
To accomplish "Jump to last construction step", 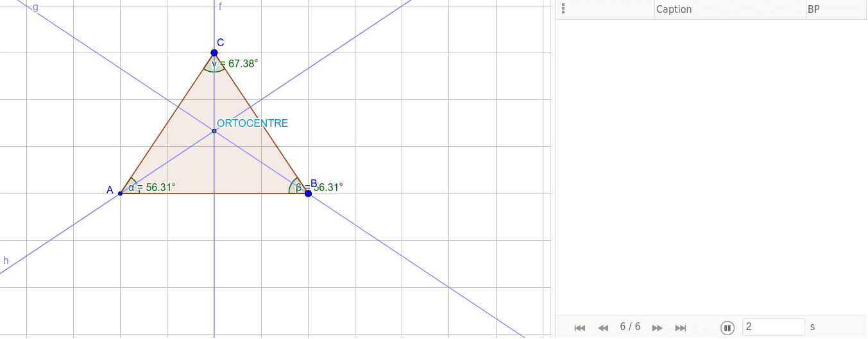I will click(681, 327).
